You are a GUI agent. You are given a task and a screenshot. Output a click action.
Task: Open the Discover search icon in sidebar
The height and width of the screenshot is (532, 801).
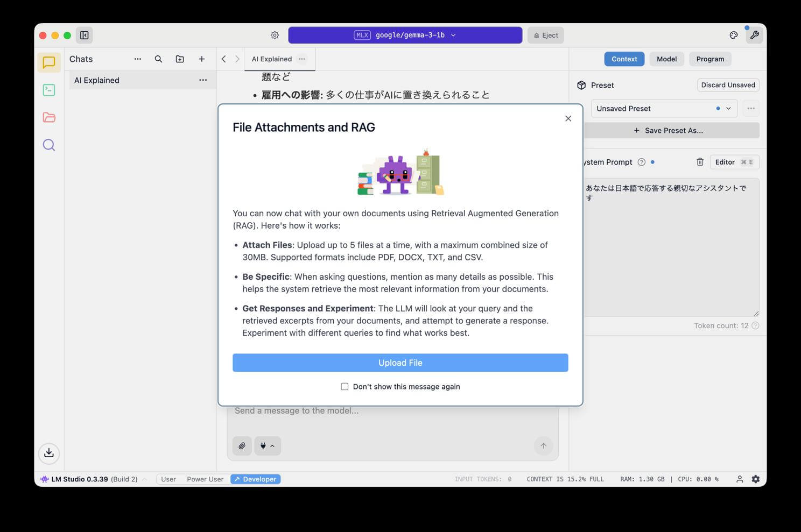(49, 145)
